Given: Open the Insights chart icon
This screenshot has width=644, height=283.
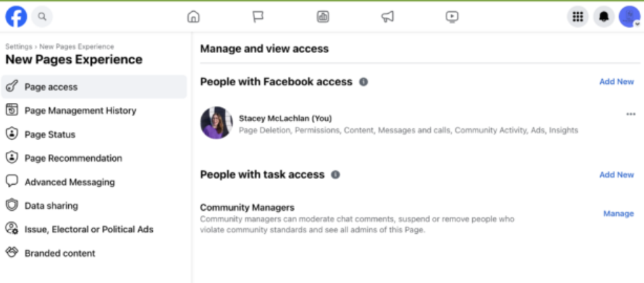Looking at the screenshot, I should [323, 17].
